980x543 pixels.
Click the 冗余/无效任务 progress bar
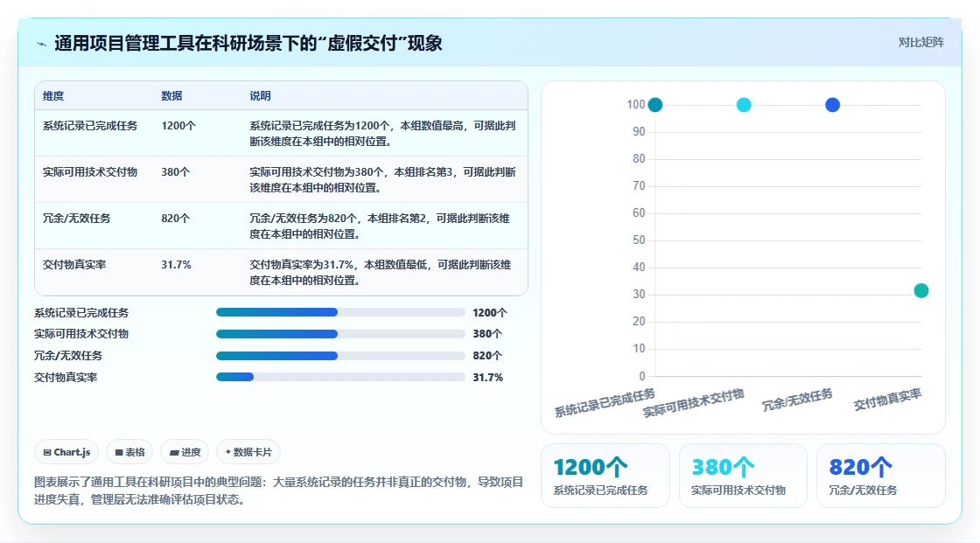click(x=340, y=356)
